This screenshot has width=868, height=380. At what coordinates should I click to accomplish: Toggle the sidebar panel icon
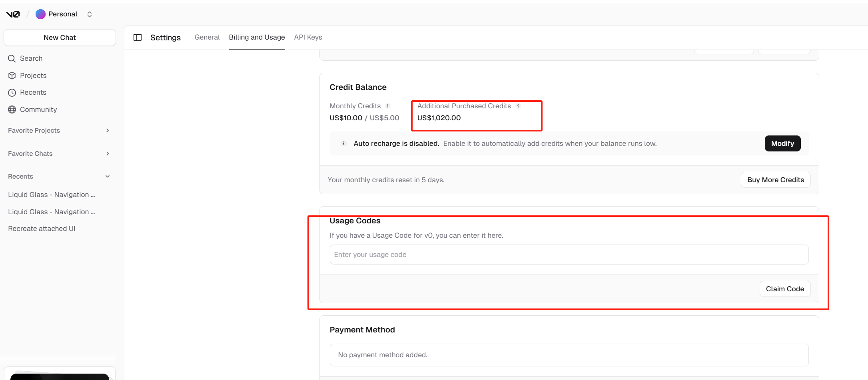[x=138, y=38]
